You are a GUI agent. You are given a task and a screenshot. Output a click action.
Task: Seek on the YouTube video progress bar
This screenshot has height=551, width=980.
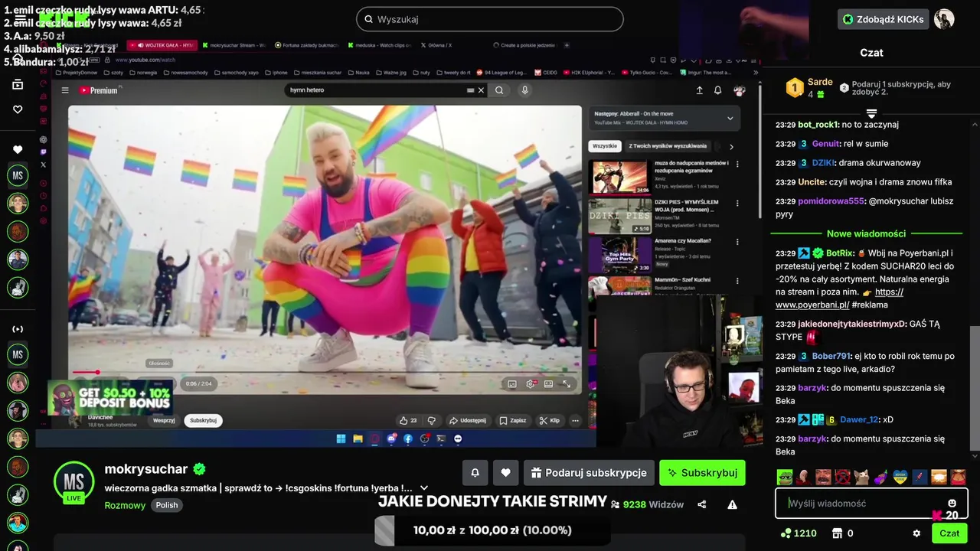325,372
